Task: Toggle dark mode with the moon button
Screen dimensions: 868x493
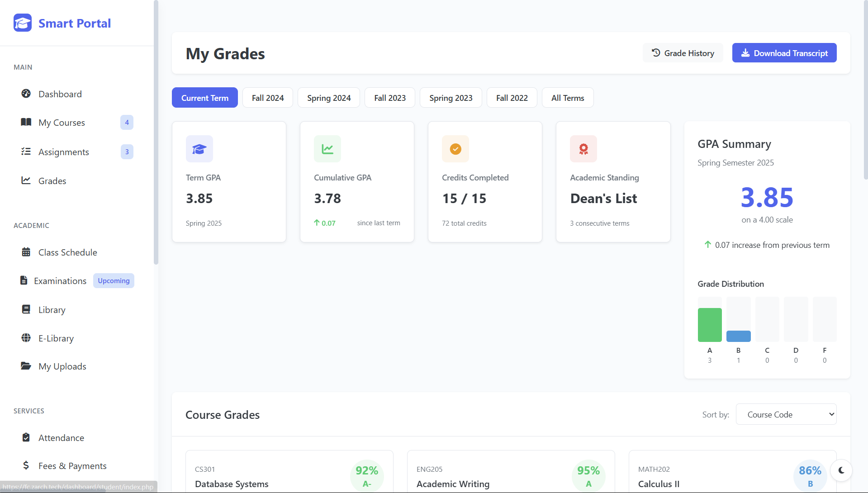Action: click(841, 470)
